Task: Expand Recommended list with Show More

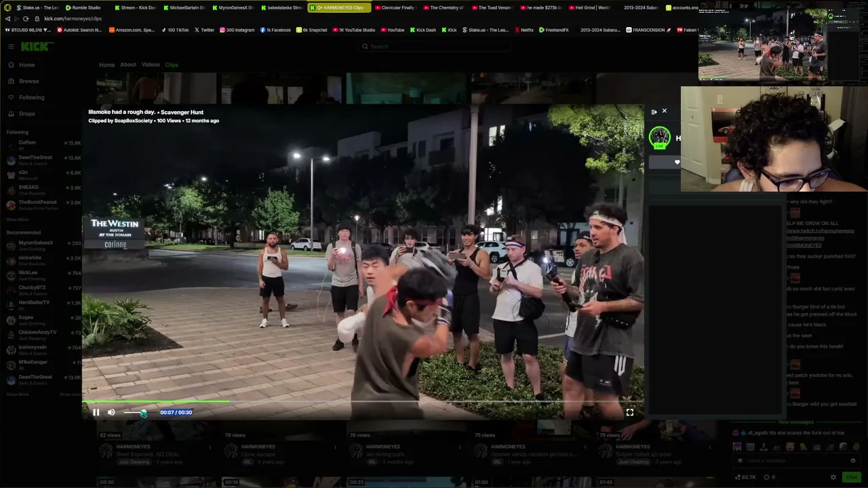Action: [x=18, y=394]
